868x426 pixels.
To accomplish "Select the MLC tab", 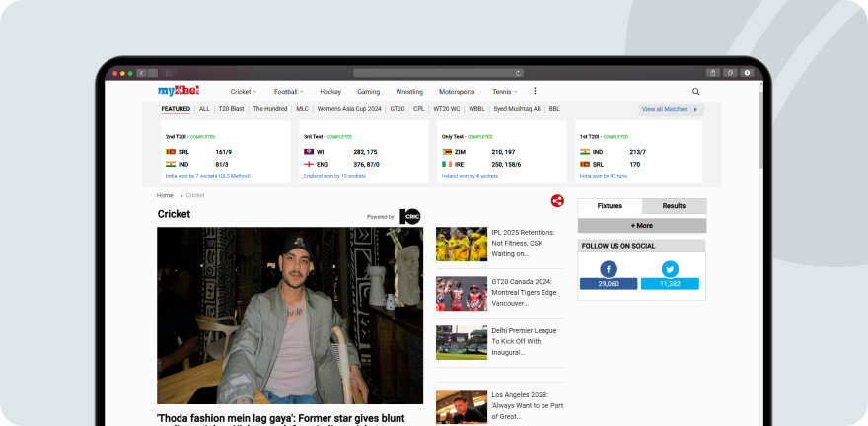I will (302, 109).
